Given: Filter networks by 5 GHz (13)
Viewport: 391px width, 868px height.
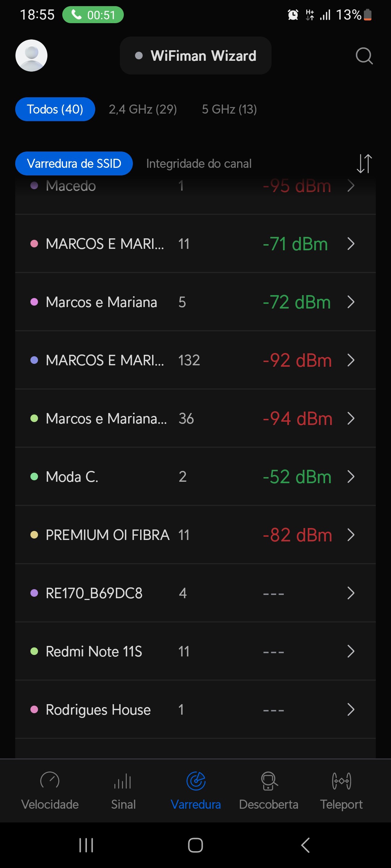Looking at the screenshot, I should [229, 109].
